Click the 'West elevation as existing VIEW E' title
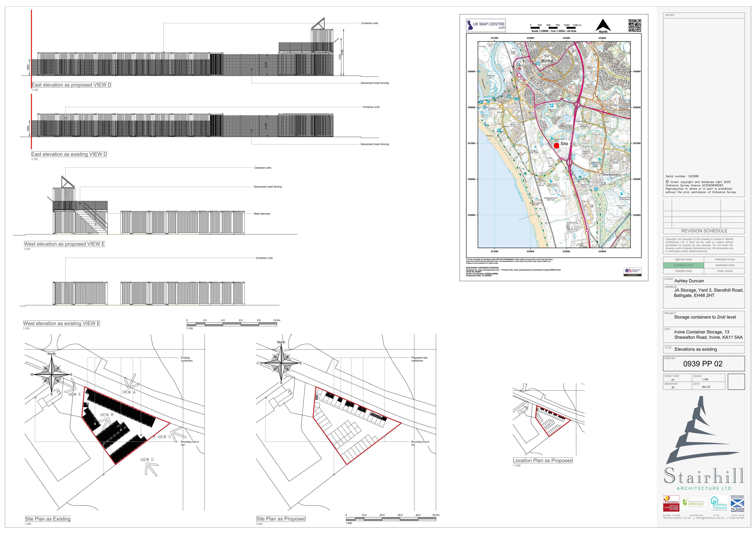Viewport: 756px width, 534px height. click(x=62, y=323)
